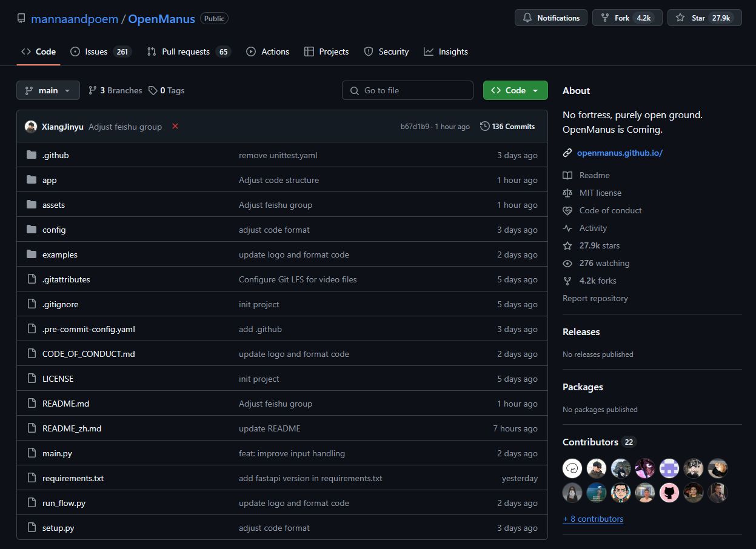Click the link icon beside openmanus.github.io
Viewport: 756px width, 549px height.
point(567,153)
